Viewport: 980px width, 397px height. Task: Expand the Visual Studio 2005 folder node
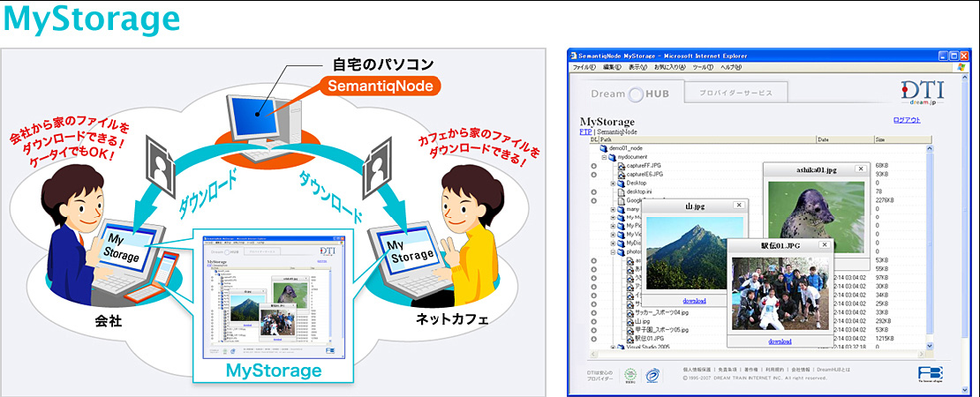pos(613,347)
